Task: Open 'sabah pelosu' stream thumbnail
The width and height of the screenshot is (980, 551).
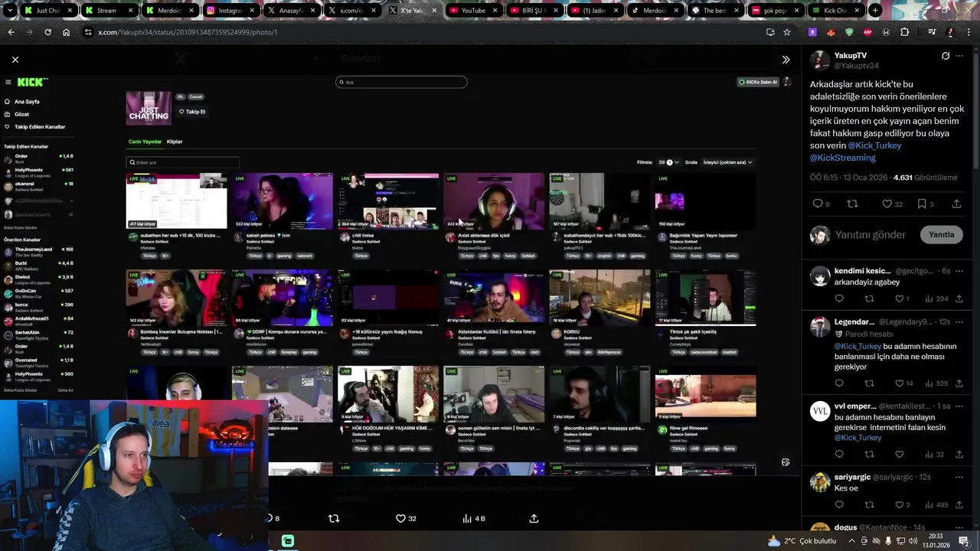Action: (x=283, y=201)
